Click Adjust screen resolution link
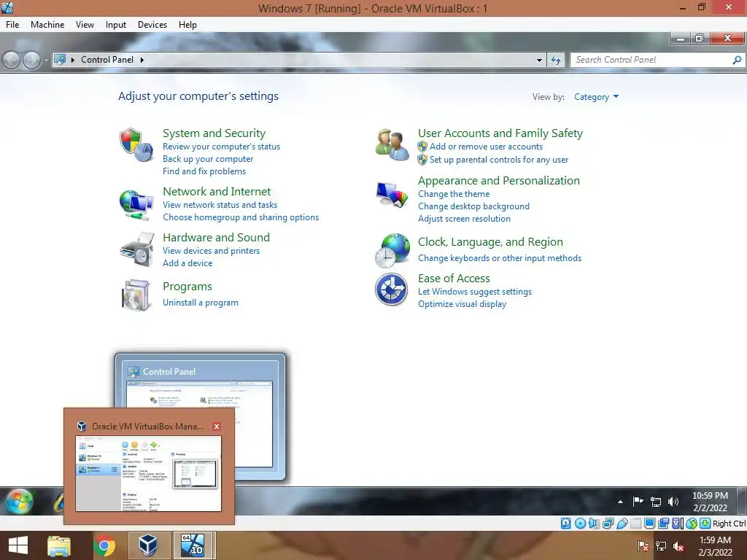This screenshot has height=560, width=747. click(465, 219)
